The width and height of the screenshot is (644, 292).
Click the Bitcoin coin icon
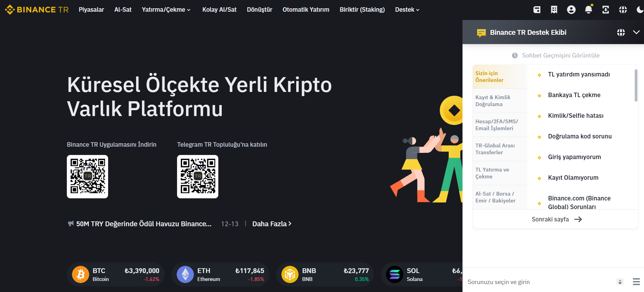point(81,274)
